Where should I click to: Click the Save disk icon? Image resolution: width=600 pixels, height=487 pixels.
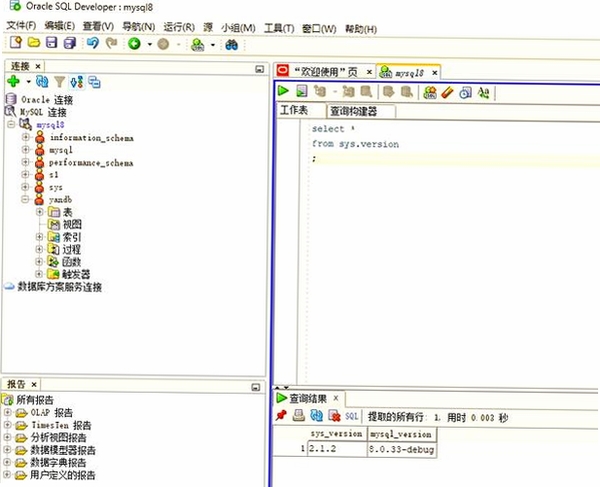tap(51, 42)
